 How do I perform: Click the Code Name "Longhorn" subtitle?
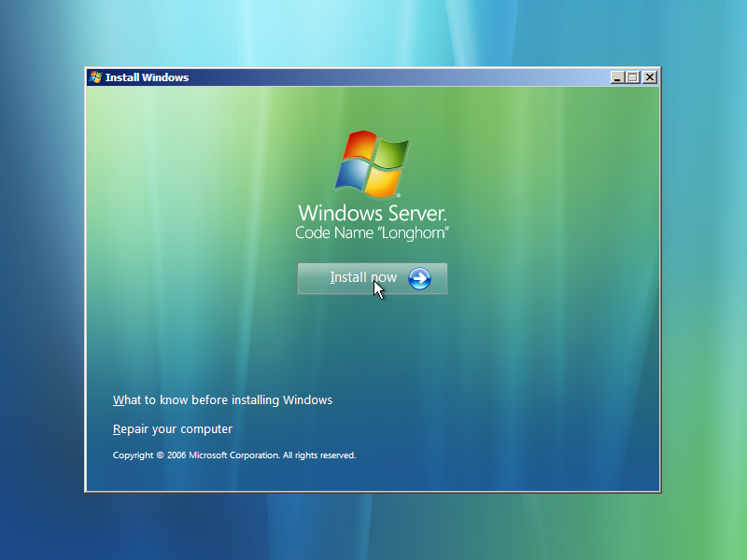point(372,232)
